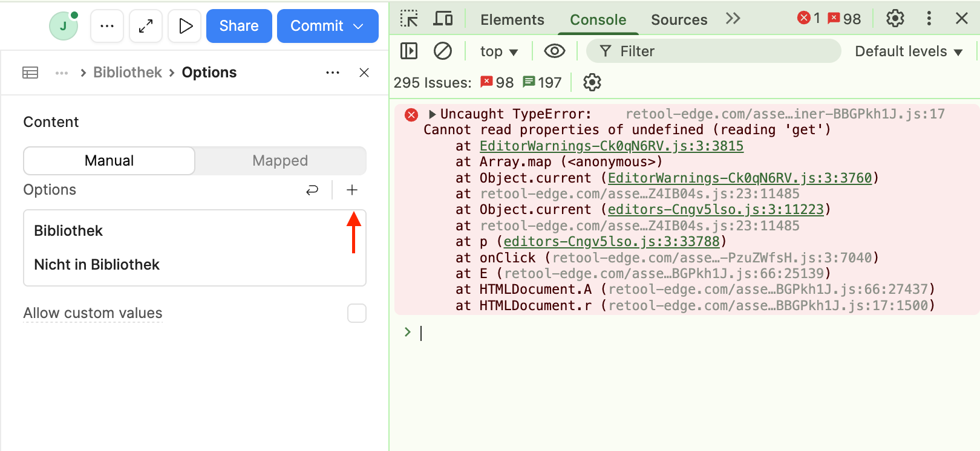Open the top context dropdown
Viewport: 980px width, 451px height.
(x=498, y=51)
